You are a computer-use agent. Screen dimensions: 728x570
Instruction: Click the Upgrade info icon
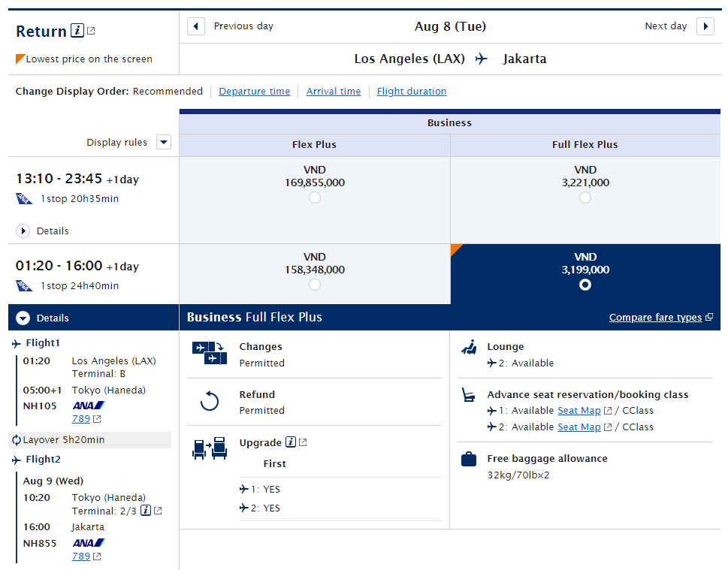point(291,442)
